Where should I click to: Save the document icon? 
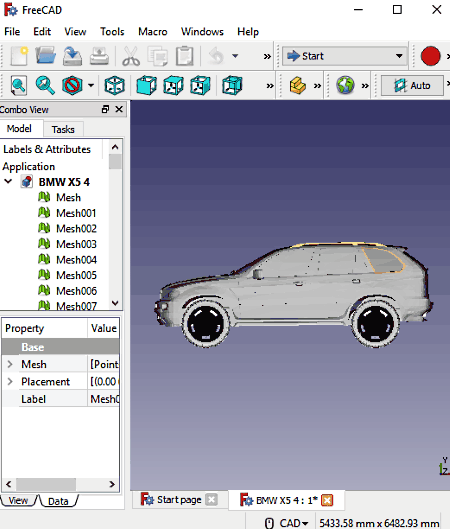pos(73,56)
